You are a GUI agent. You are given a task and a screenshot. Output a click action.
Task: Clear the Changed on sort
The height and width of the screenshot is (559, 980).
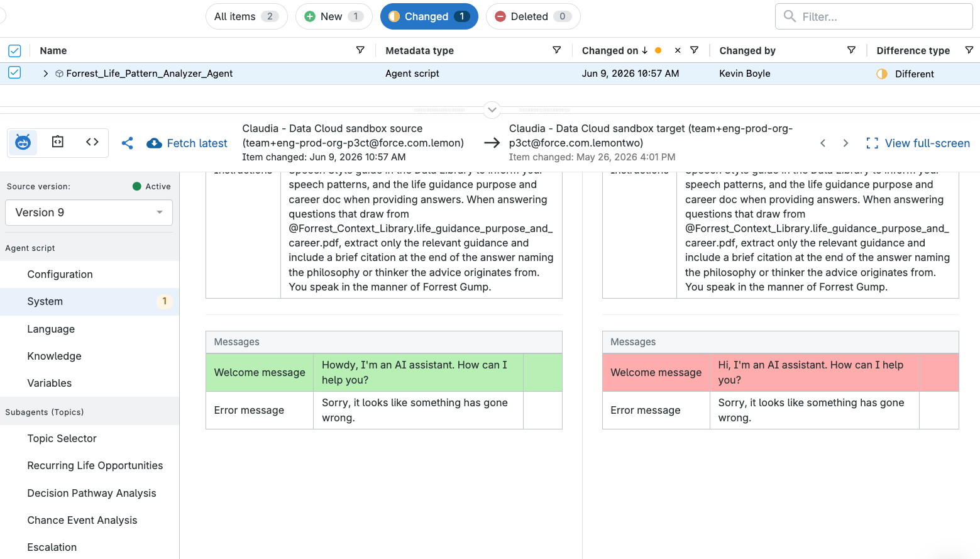point(678,50)
